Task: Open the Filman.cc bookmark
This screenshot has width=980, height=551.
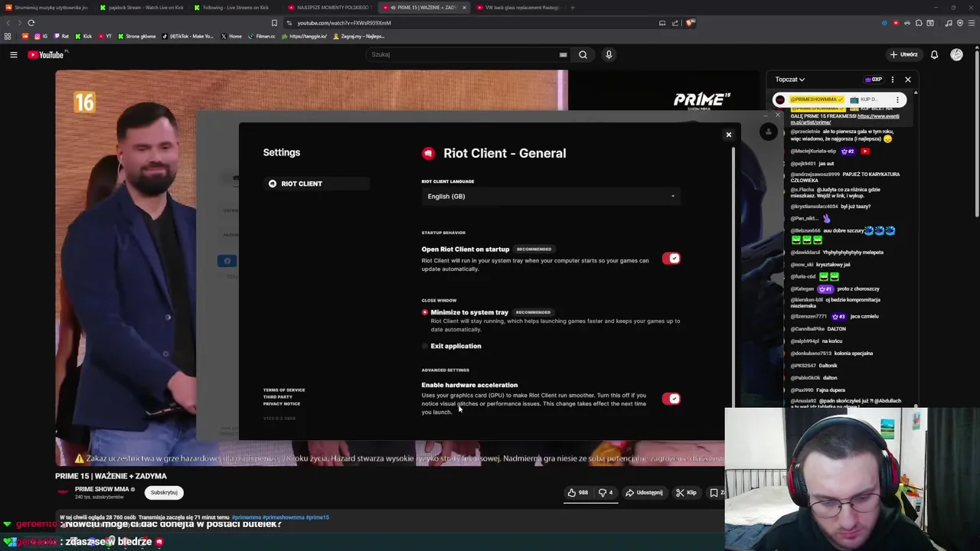Action: pyautogui.click(x=261, y=37)
